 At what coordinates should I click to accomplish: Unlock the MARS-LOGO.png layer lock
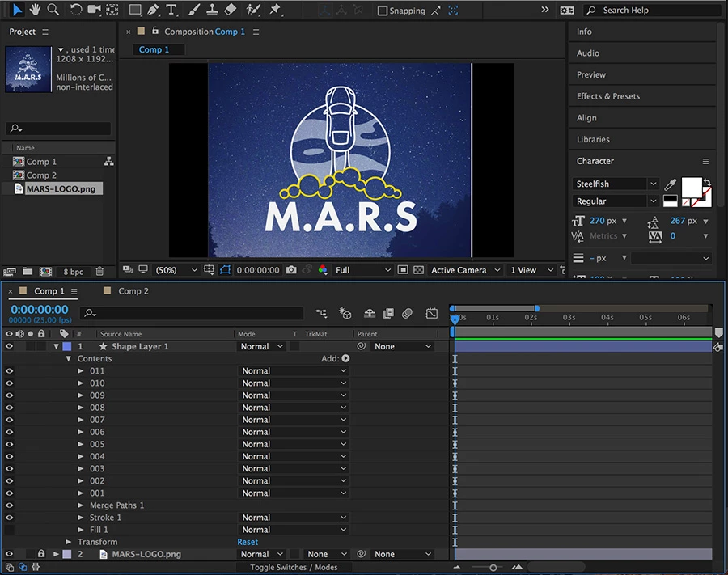[x=41, y=554]
